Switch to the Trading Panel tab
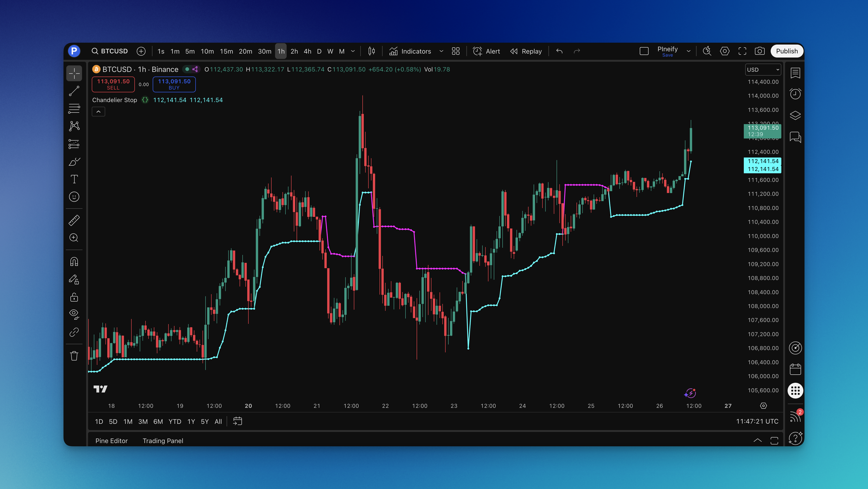The width and height of the screenshot is (868, 489). 163,441
